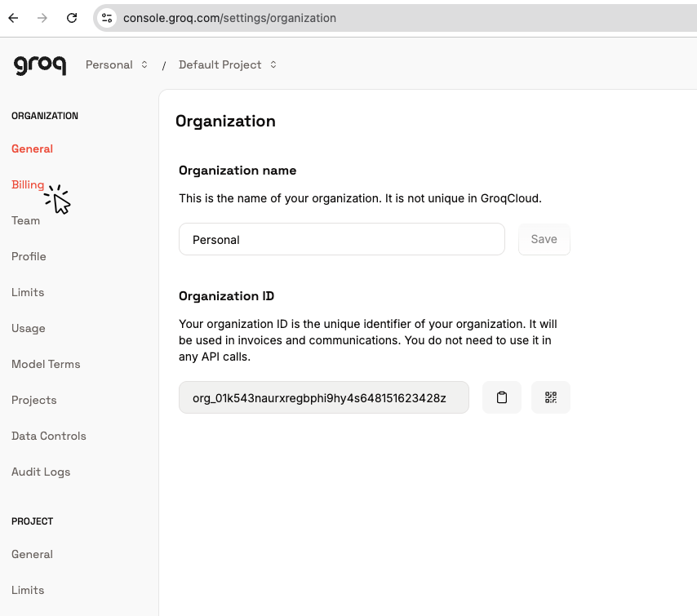Image resolution: width=697 pixels, height=616 pixels.
Task: Click the 'Organization ID' section label
Action: coord(226,296)
